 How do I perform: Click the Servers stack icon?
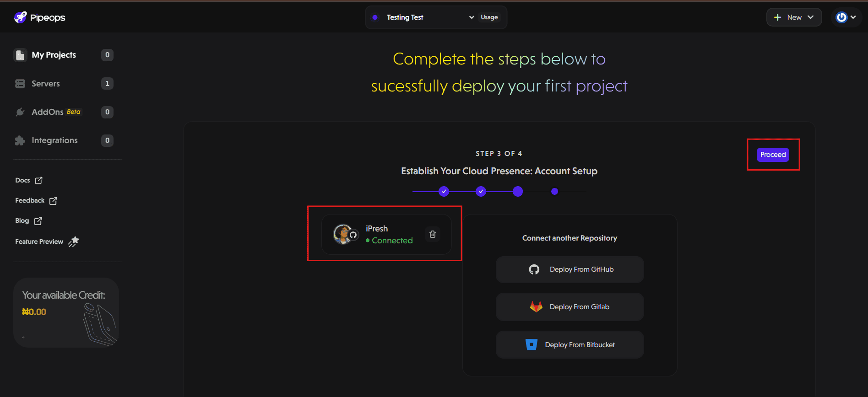point(20,84)
